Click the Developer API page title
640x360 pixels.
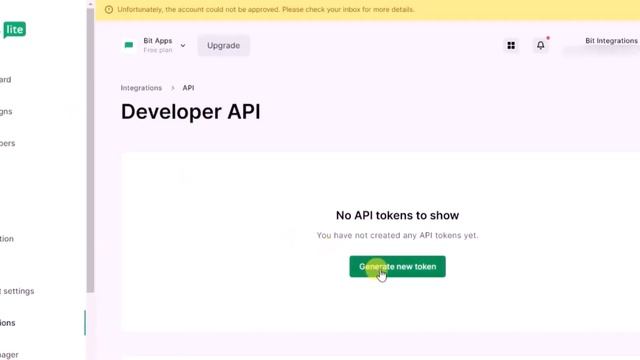[191, 112]
